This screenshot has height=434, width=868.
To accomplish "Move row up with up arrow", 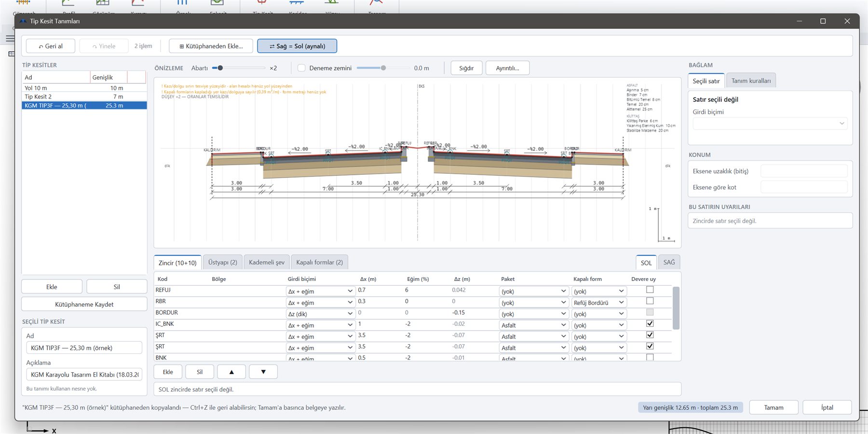I will click(231, 372).
